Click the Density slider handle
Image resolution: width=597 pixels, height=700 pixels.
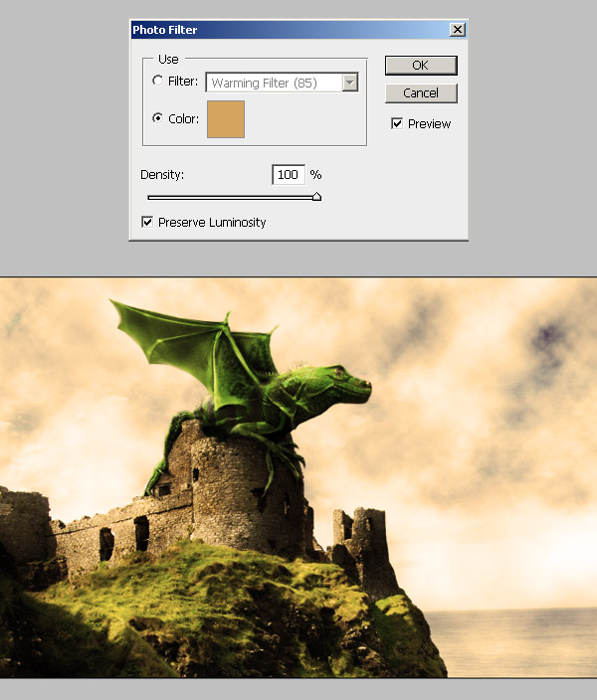pos(316,197)
